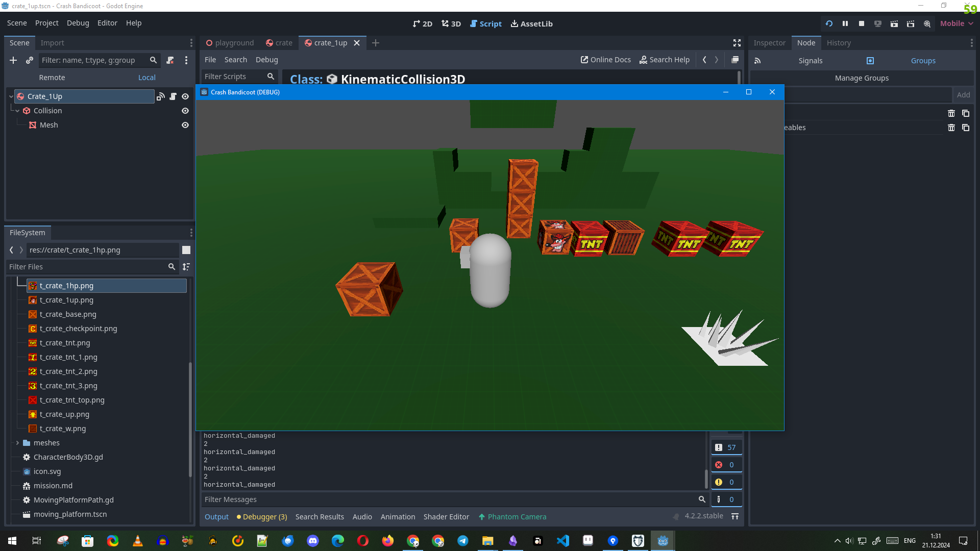Toggle editor messages filter
This screenshot has width=980, height=551.
[726, 499]
